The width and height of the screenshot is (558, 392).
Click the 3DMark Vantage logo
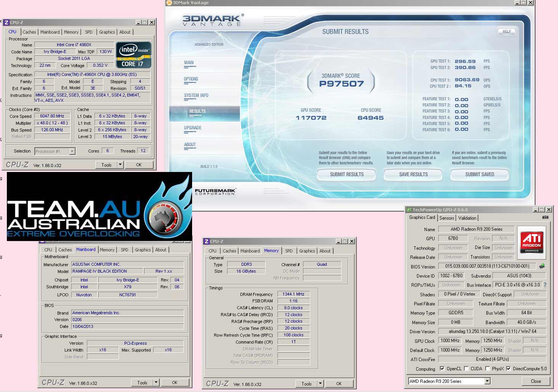(213, 20)
